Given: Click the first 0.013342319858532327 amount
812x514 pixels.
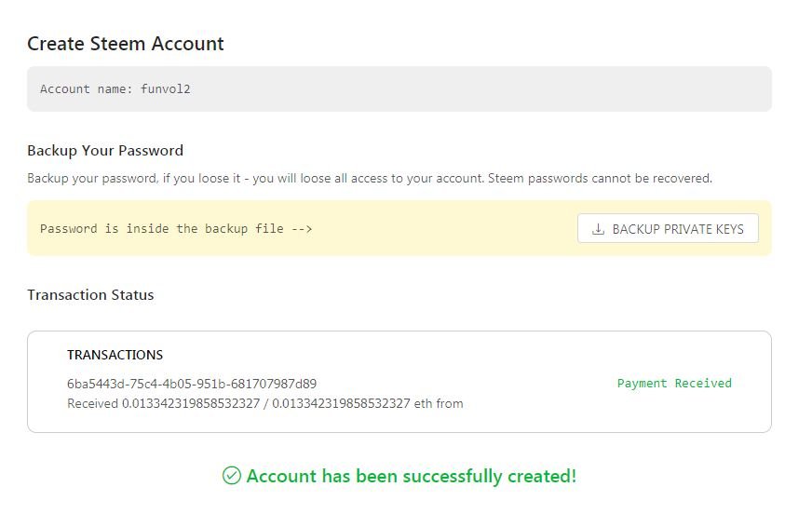Looking at the screenshot, I should (191, 404).
